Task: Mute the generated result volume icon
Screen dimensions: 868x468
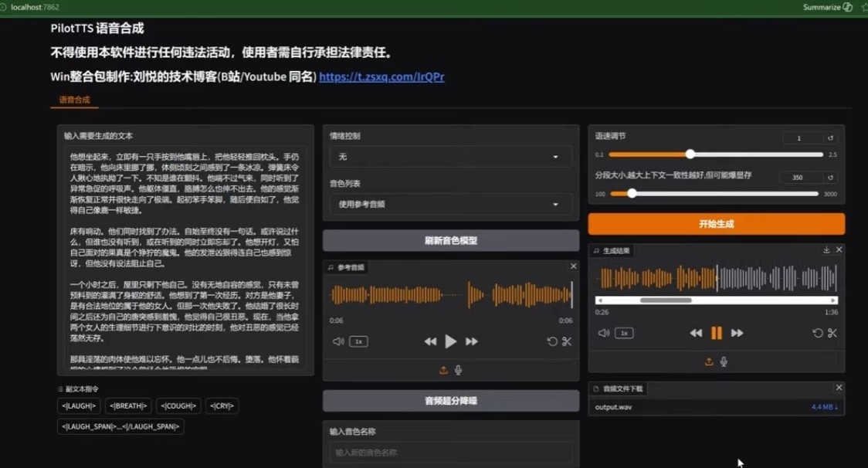Action: tap(604, 333)
